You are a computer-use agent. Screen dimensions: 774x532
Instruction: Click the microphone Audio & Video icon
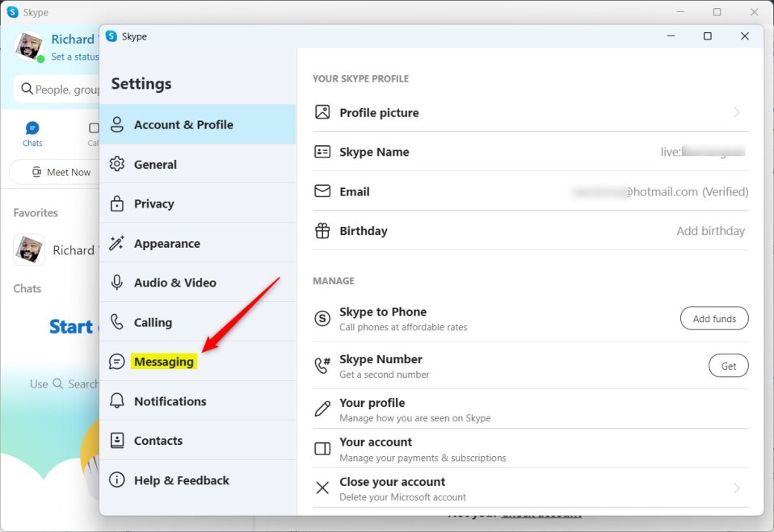(117, 283)
